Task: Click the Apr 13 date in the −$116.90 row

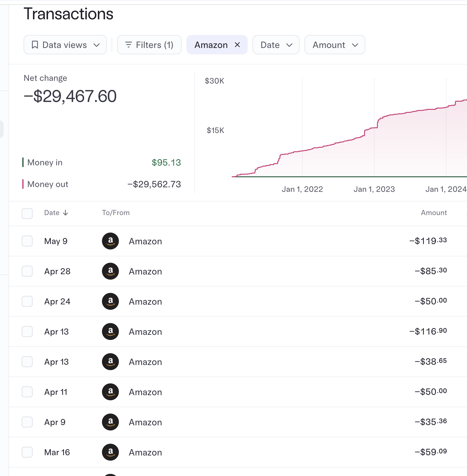Action: pos(56,332)
